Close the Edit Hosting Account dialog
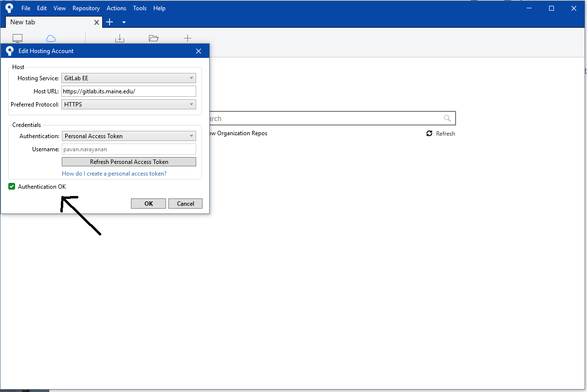 (199, 51)
